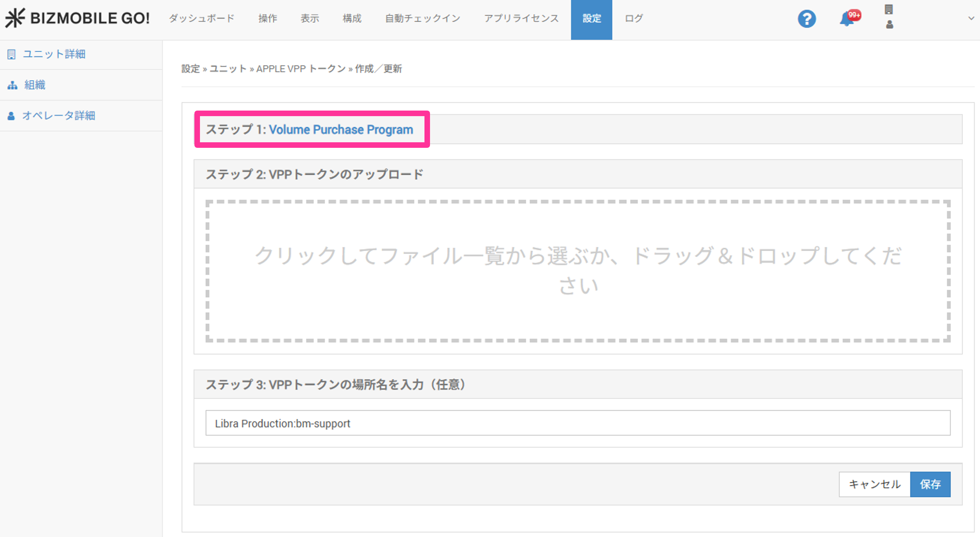Screen dimensions: 980x537
Task: Expand the account dropdown chevron at top right
Action: click(x=971, y=18)
